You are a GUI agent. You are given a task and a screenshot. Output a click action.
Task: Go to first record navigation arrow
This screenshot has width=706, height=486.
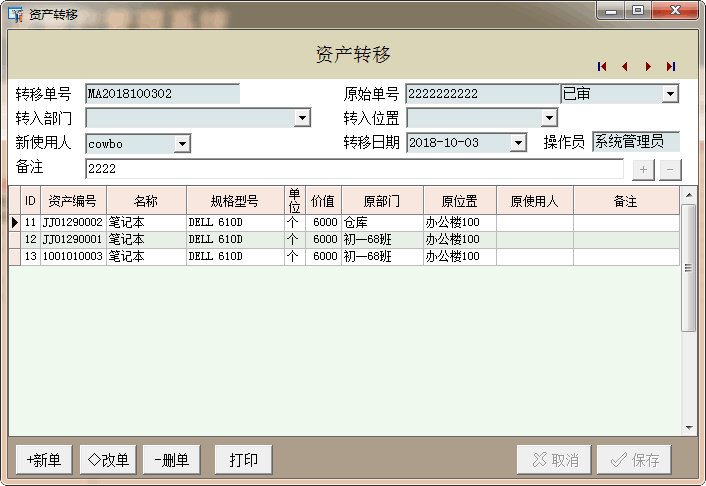[x=602, y=67]
